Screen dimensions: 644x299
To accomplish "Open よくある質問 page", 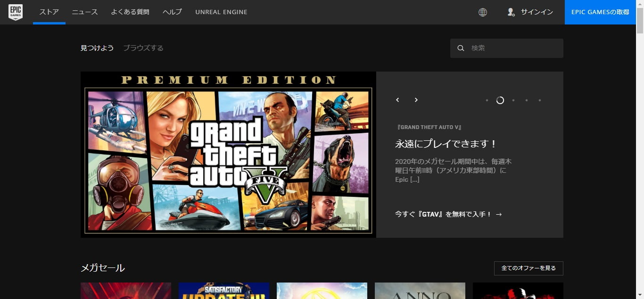I will pos(130,12).
